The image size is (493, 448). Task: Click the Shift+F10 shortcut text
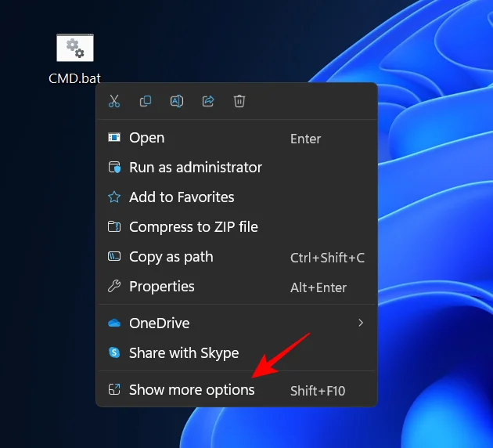point(318,391)
